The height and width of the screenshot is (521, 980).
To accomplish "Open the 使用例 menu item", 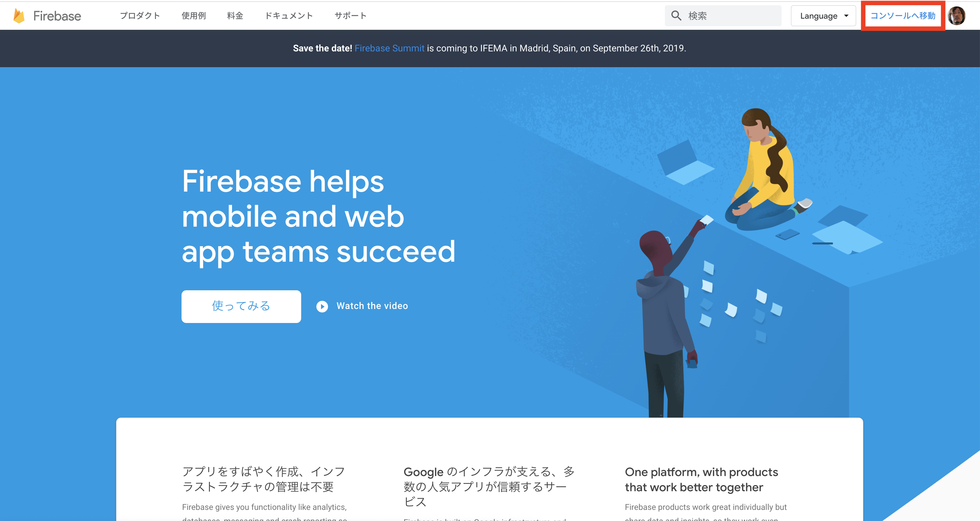I will (193, 15).
